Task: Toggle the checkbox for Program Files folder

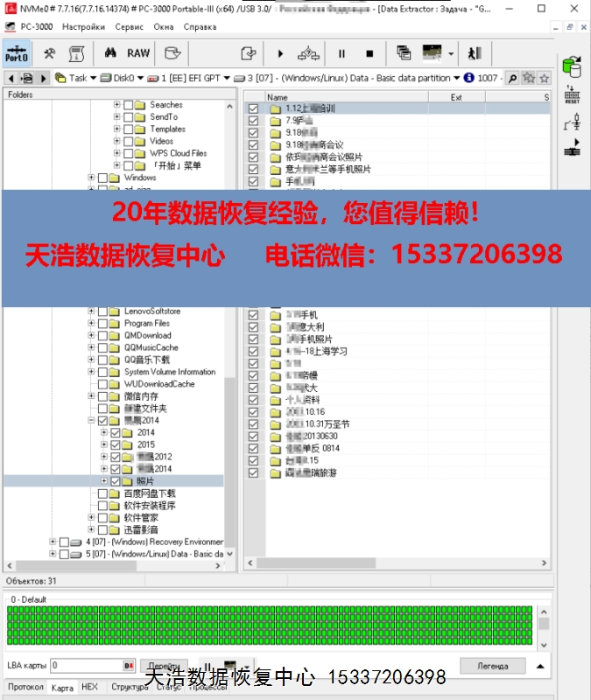Action: 103,324
